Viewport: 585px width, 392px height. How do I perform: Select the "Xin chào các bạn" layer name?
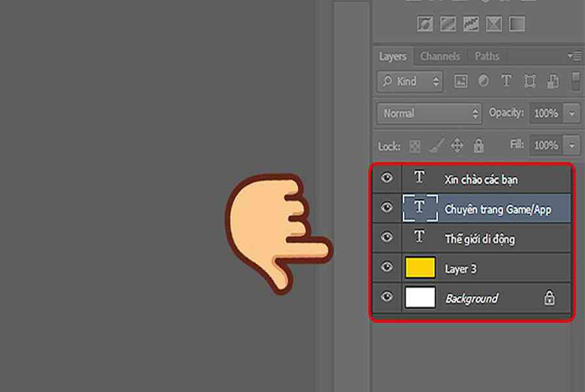(x=481, y=180)
